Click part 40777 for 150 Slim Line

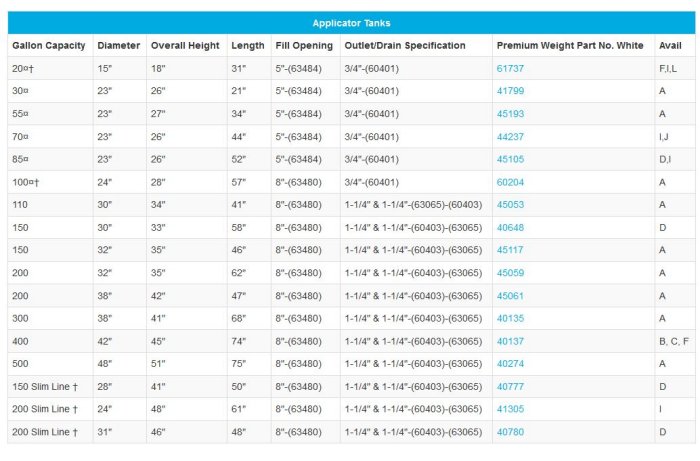[x=510, y=387]
